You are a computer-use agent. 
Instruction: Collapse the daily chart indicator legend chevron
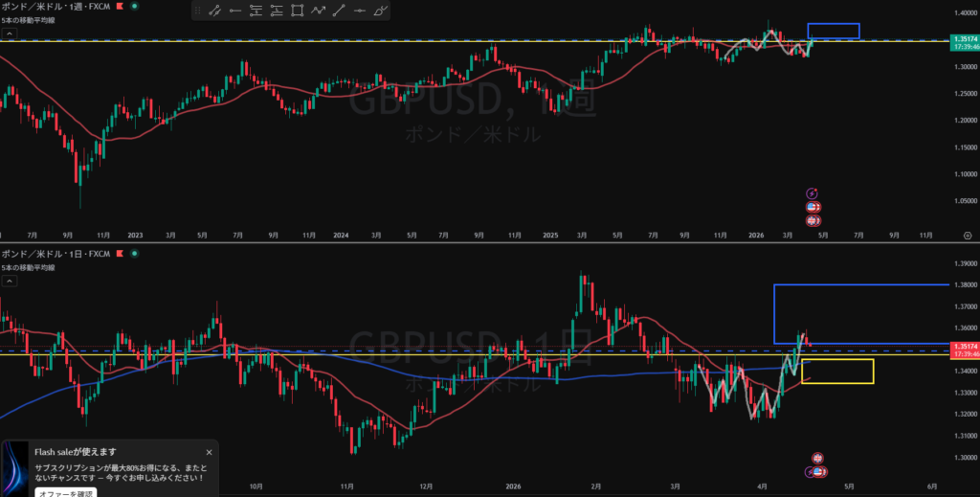click(x=9, y=279)
